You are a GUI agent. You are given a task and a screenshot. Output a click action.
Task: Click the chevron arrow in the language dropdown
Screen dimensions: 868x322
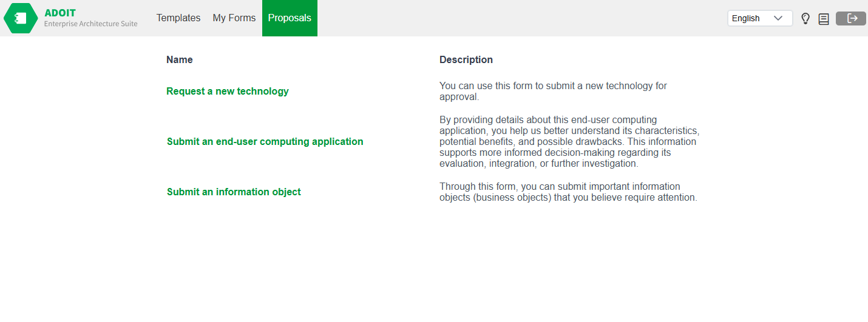[x=778, y=18]
